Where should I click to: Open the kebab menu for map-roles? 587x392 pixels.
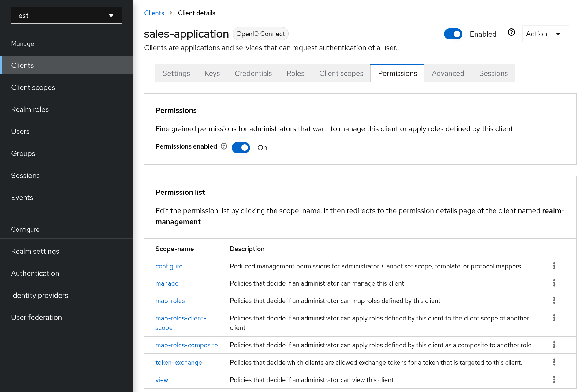point(554,301)
